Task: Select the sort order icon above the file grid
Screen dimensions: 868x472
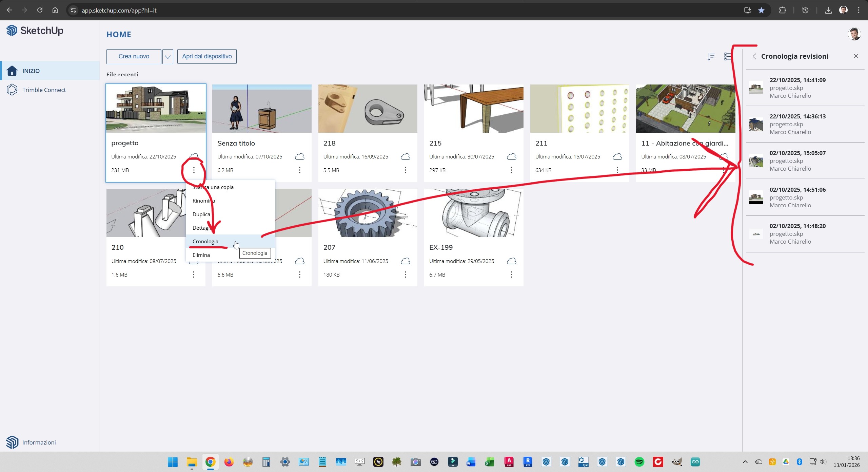Action: (x=711, y=56)
